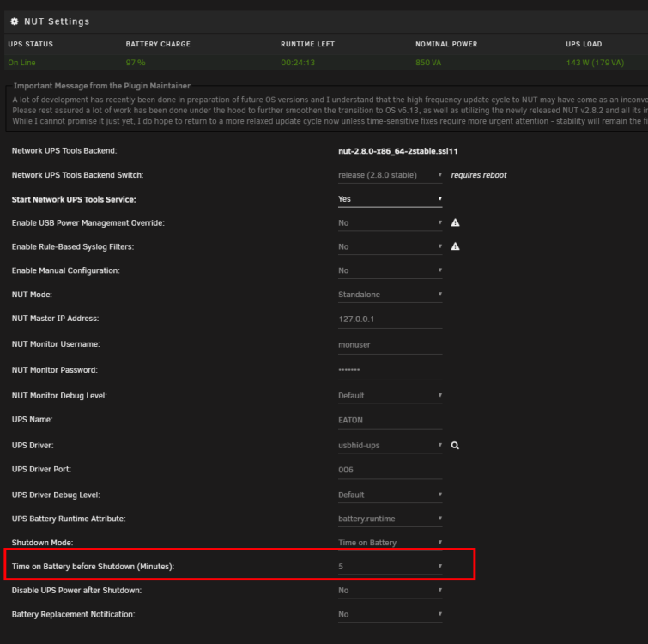Open the NUT Monitor Debug Level dropdown

tap(391, 396)
